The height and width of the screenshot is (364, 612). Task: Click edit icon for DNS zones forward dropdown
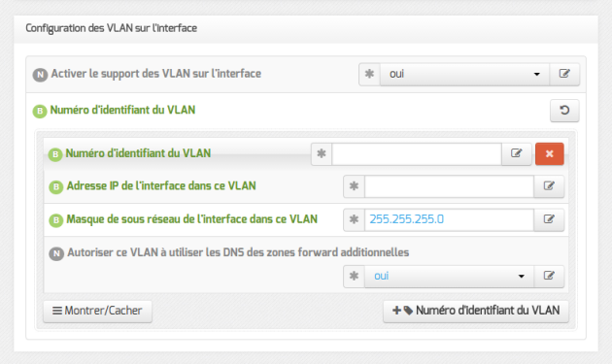click(549, 277)
